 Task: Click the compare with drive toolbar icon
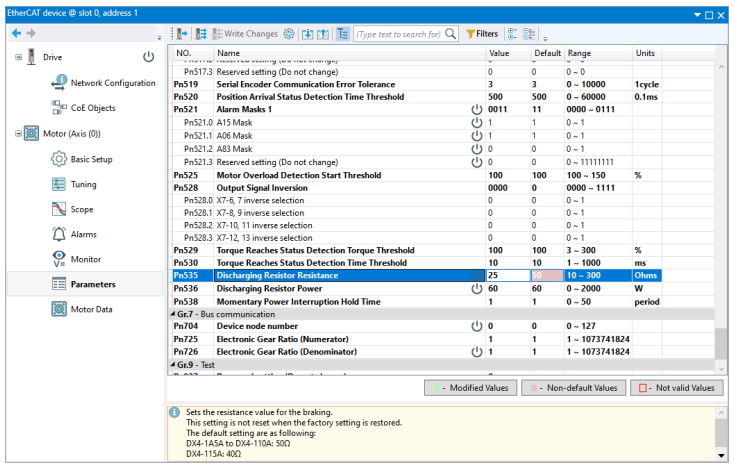pos(201,34)
